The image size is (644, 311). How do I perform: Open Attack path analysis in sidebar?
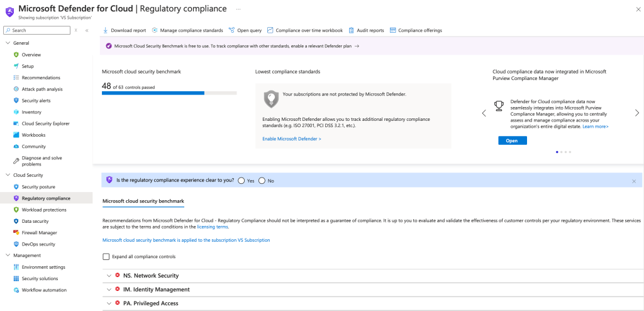click(x=42, y=89)
